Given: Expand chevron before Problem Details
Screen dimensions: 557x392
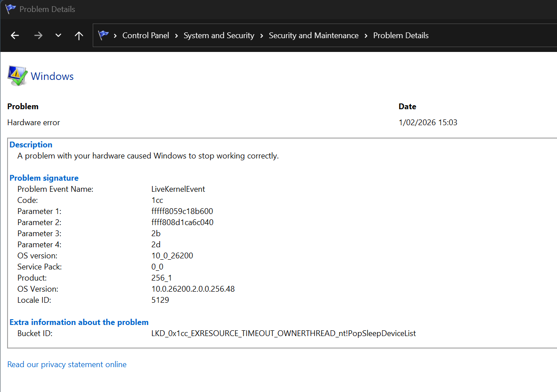Looking at the screenshot, I should click(366, 36).
